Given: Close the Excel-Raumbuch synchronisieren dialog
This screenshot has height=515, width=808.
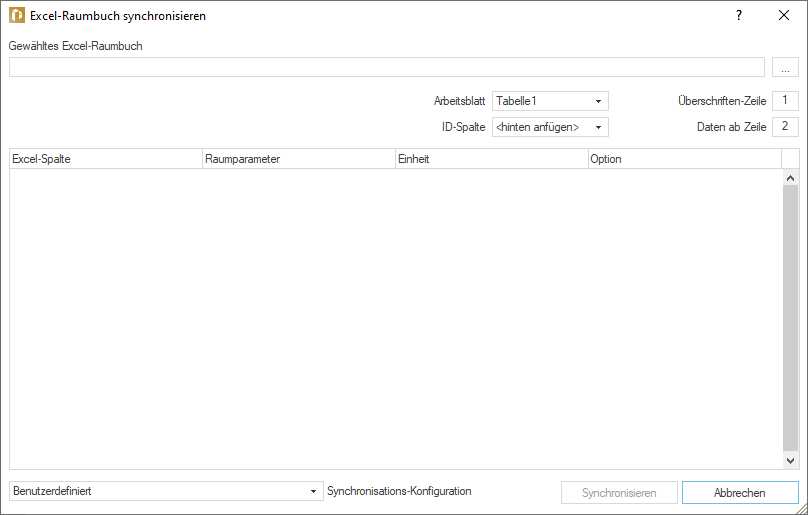Looking at the screenshot, I should coord(784,15).
